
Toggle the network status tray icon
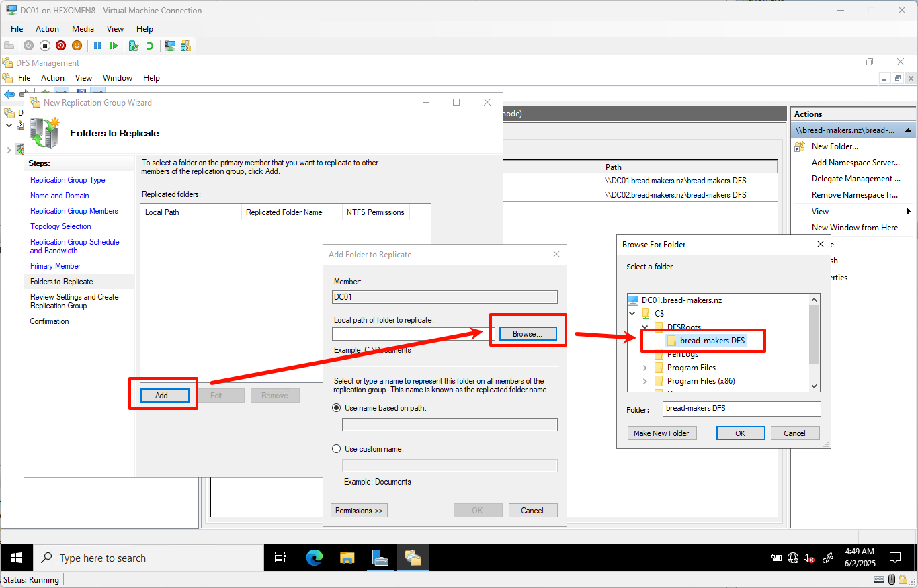point(793,558)
